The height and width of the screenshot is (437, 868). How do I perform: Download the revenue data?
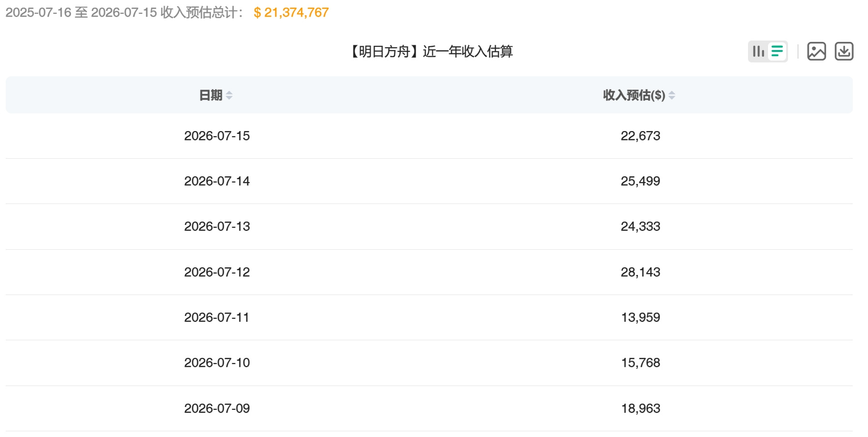pyautogui.click(x=844, y=51)
